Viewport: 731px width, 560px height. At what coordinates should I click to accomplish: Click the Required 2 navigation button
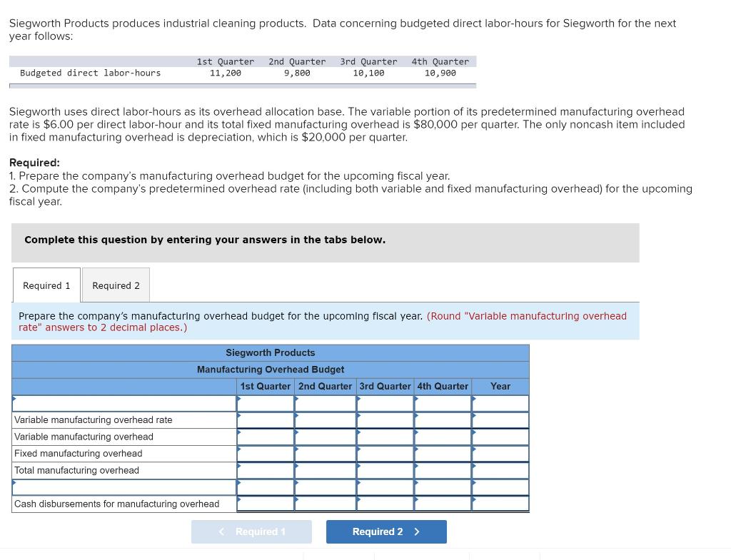tap(386, 531)
